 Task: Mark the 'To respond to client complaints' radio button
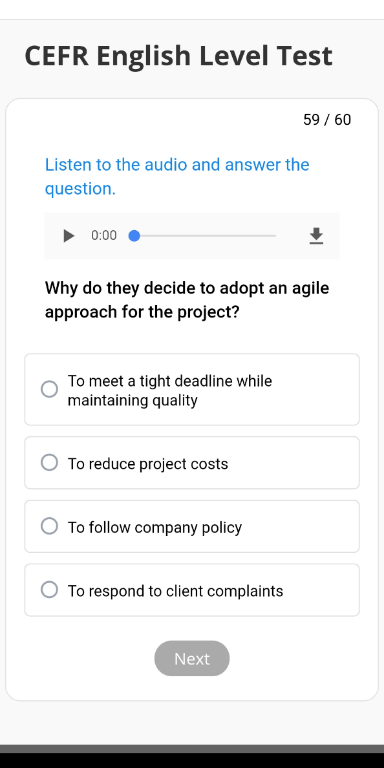[x=49, y=590]
